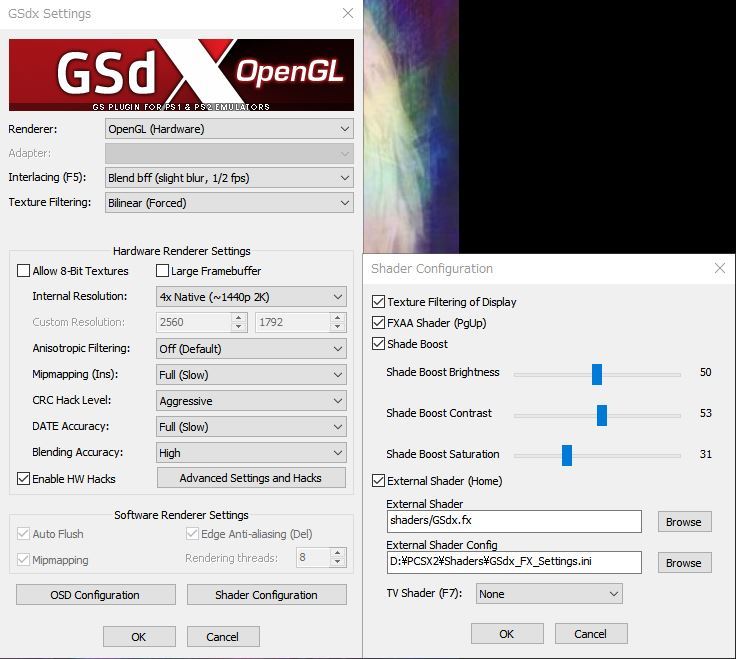Image resolution: width=736 pixels, height=659 pixels.
Task: Open the Internal Resolution dropdown
Action: coord(251,297)
